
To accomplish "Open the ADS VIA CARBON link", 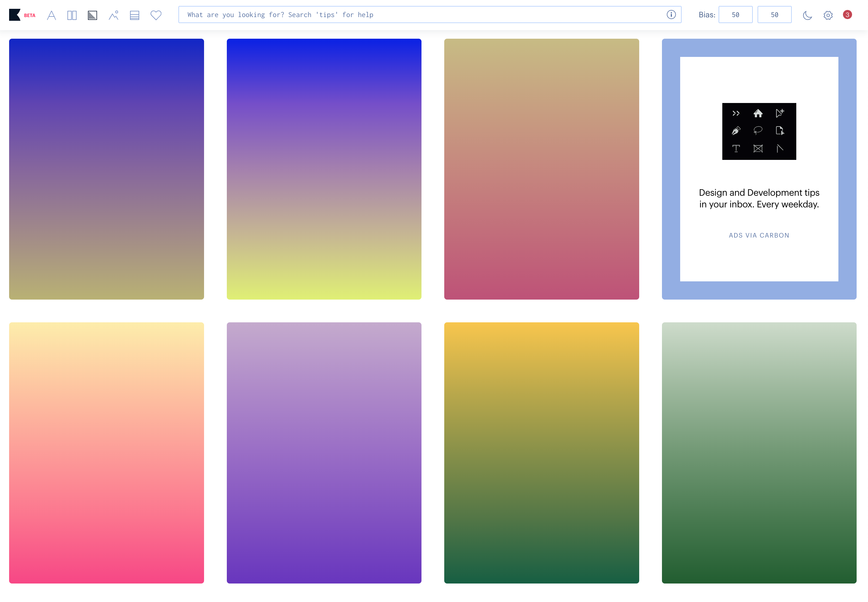I will [x=759, y=235].
